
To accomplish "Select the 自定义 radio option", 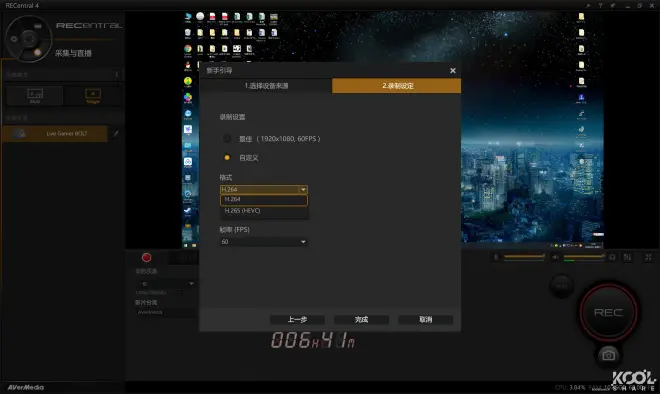I will click(x=227, y=157).
